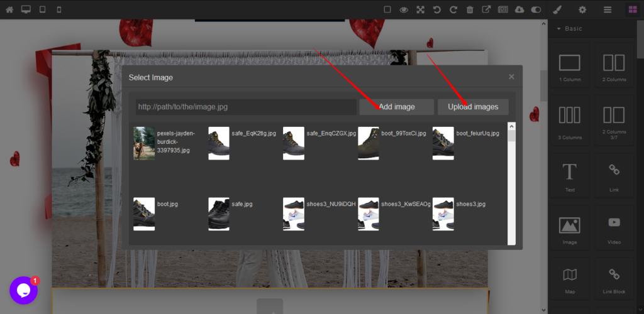Switch to mobile device preview
Viewport: 644px width, 314px height.
click(59, 9)
